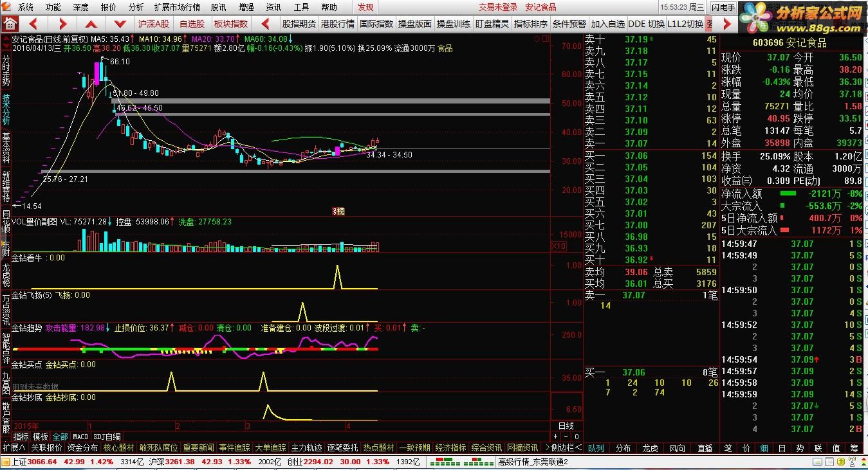Select the 技术分析 side tab

coord(6,109)
